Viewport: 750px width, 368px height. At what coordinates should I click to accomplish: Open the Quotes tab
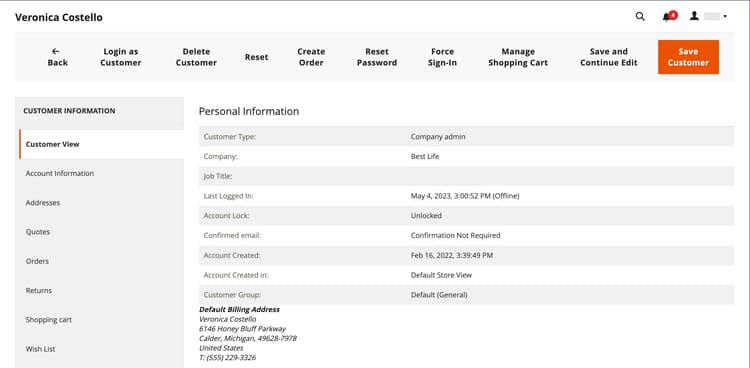click(101, 232)
